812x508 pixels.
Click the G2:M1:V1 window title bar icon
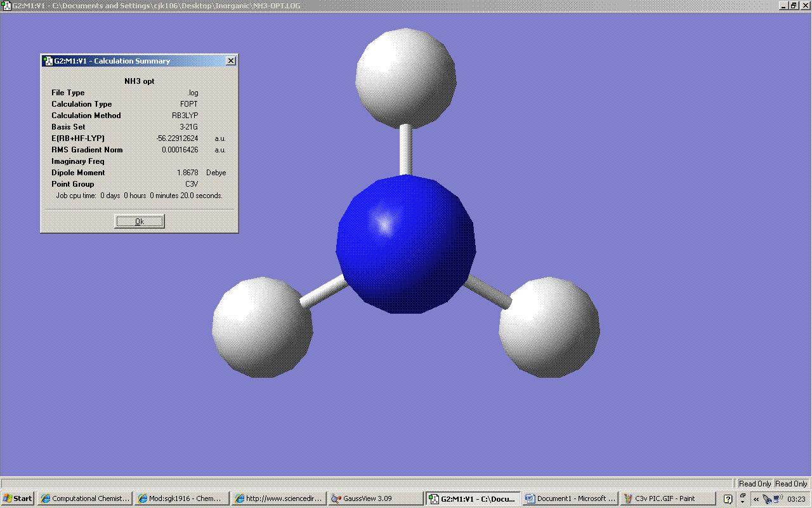click(x=6, y=6)
